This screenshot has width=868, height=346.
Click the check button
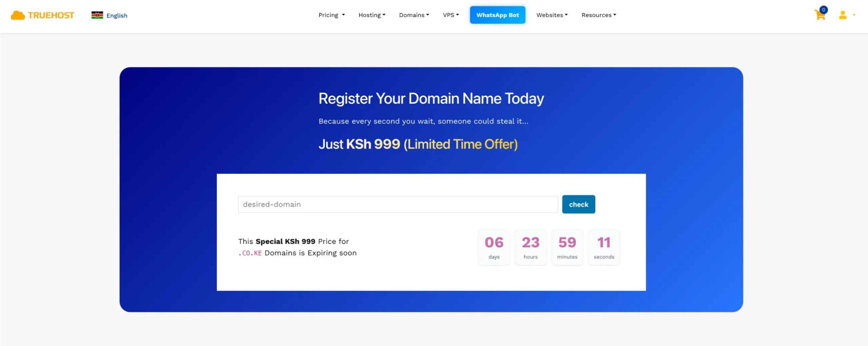tap(578, 204)
